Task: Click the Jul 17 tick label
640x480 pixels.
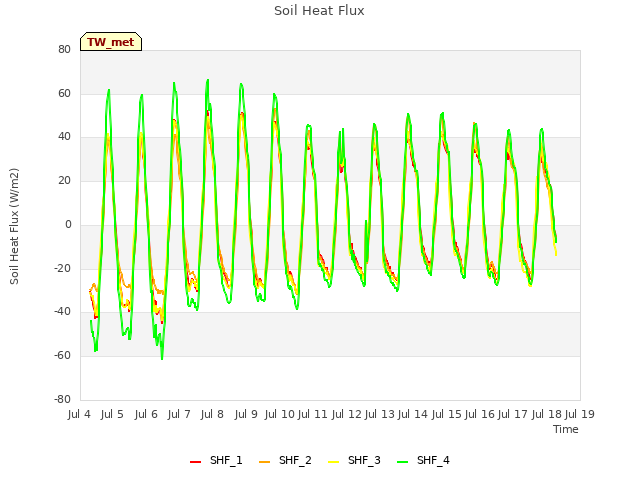Action: [513, 414]
